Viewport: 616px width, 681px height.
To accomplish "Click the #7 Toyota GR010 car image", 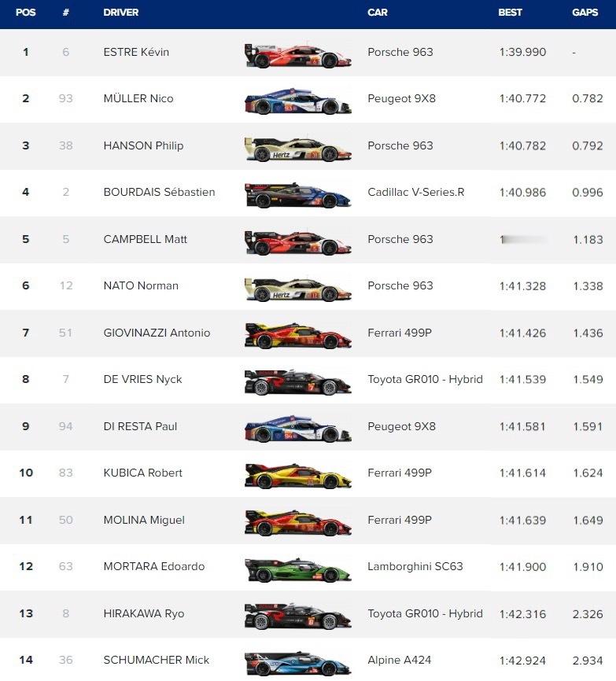I will click(x=298, y=383).
